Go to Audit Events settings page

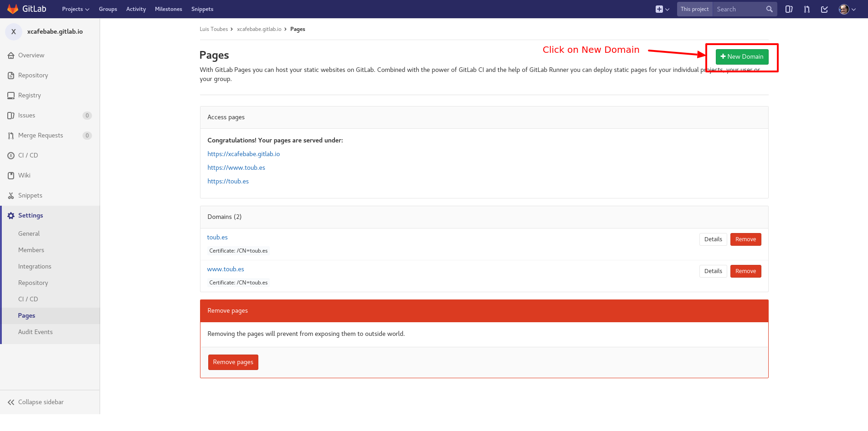tap(35, 332)
